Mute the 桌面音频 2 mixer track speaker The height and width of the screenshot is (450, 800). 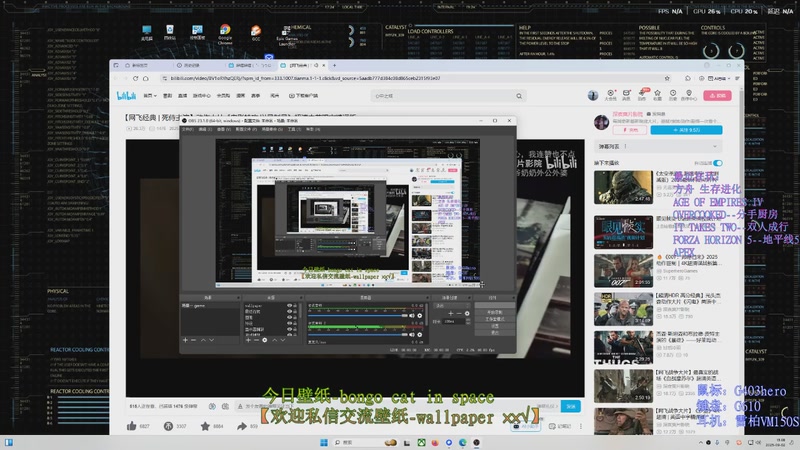pyautogui.click(x=412, y=335)
